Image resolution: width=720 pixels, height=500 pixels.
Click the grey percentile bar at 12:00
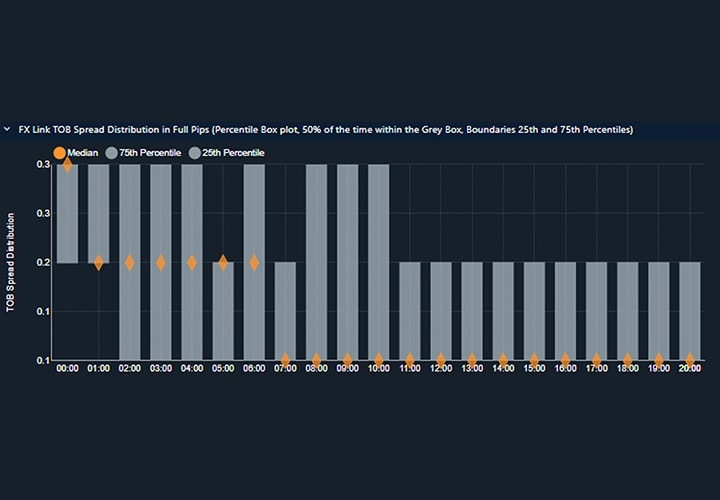click(x=441, y=310)
